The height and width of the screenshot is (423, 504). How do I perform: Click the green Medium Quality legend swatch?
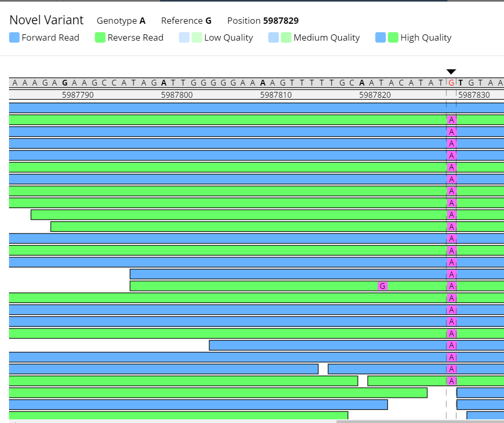point(286,37)
